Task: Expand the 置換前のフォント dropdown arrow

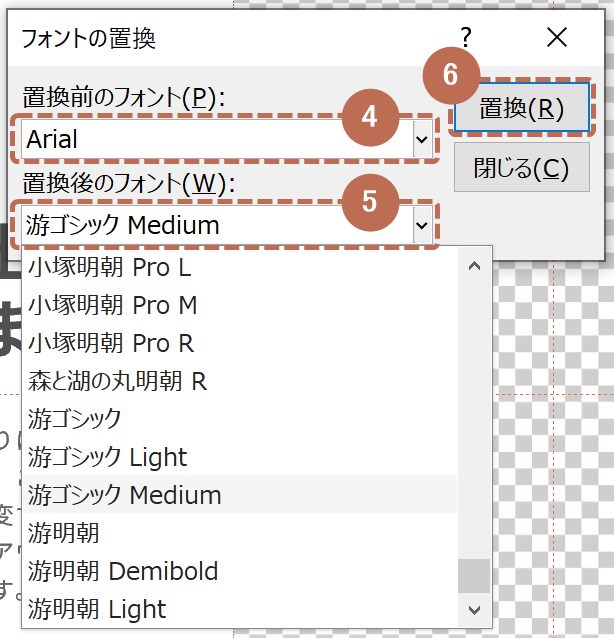Action: (422, 140)
